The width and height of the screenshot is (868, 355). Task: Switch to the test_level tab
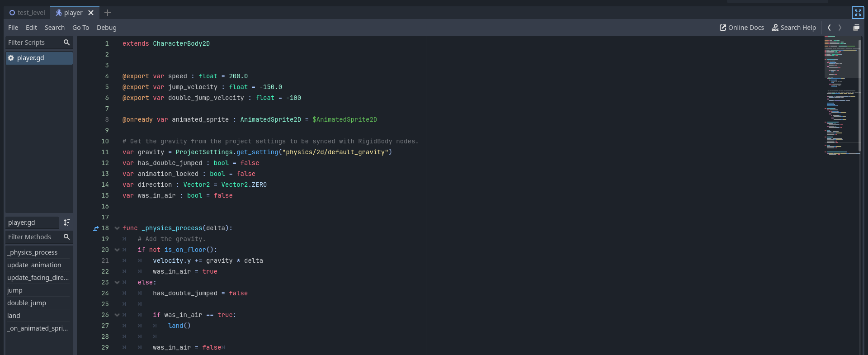pyautogui.click(x=27, y=13)
